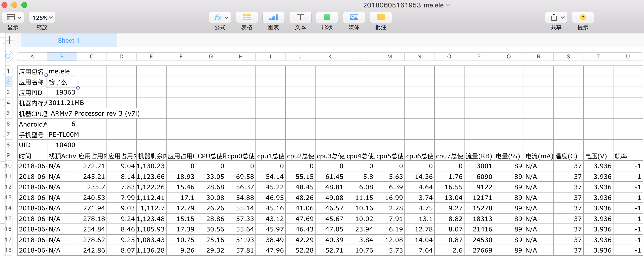Click the cell showing 1,083.43

(151, 240)
